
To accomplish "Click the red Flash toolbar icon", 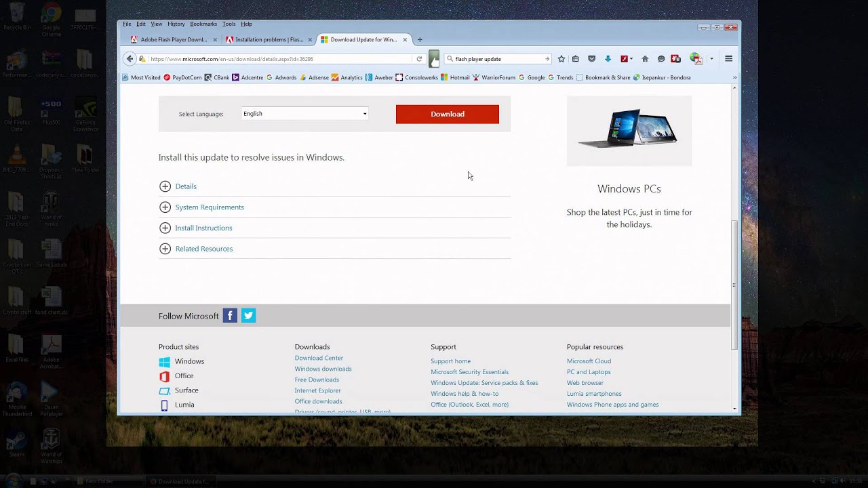I will pos(624,59).
